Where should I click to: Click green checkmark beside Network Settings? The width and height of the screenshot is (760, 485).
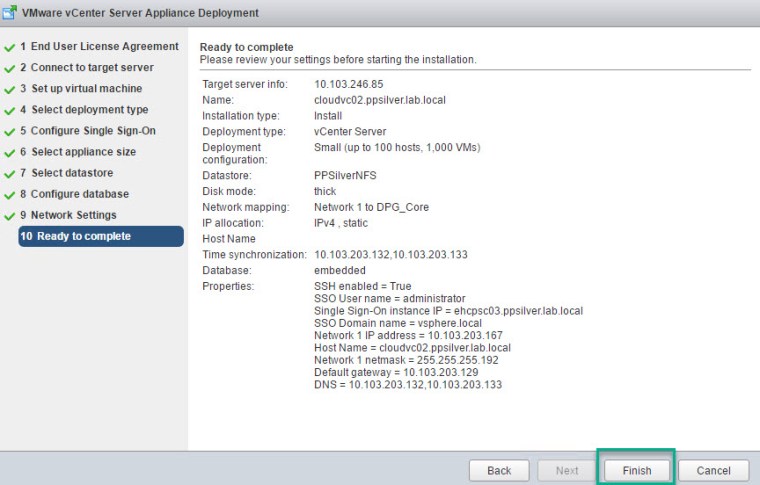click(x=10, y=216)
